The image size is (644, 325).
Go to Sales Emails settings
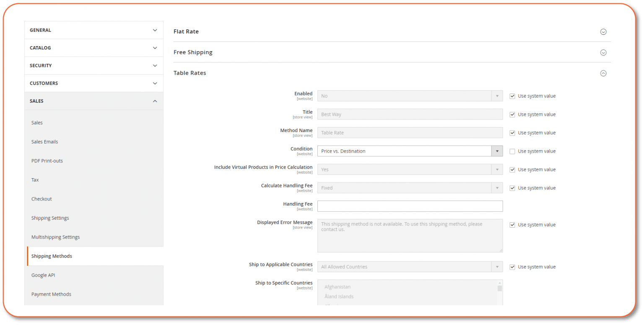44,141
